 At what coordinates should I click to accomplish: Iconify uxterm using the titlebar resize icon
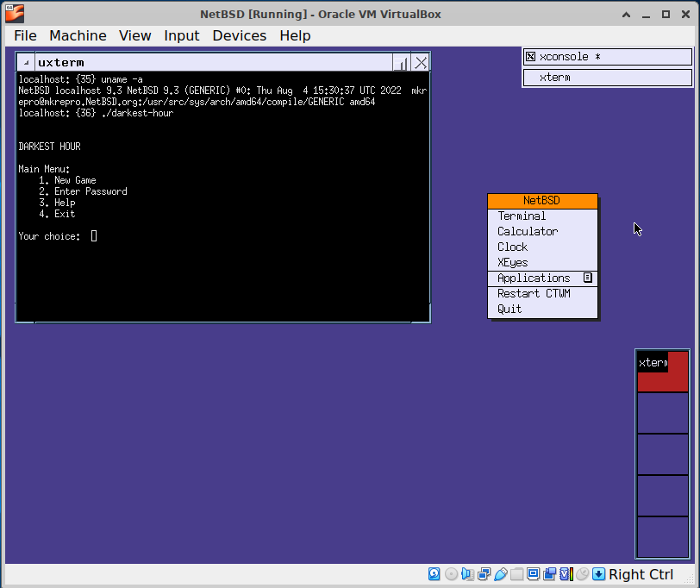pyautogui.click(x=401, y=62)
